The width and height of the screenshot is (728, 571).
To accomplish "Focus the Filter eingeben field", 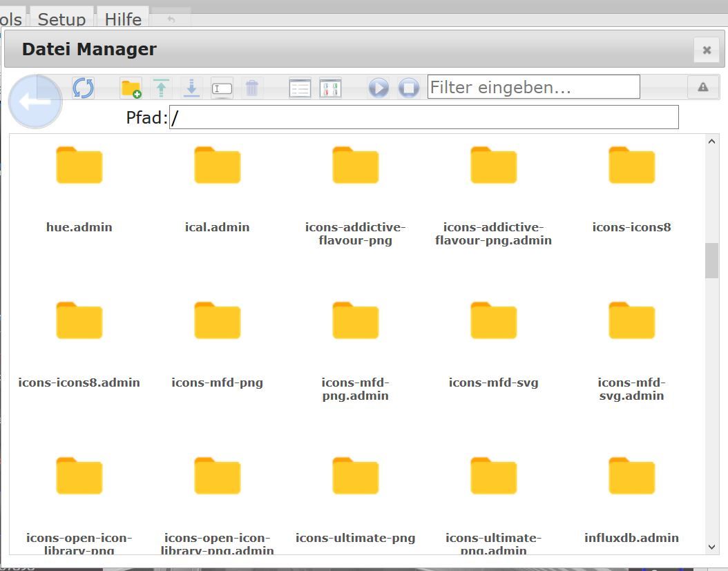I will 533,87.
